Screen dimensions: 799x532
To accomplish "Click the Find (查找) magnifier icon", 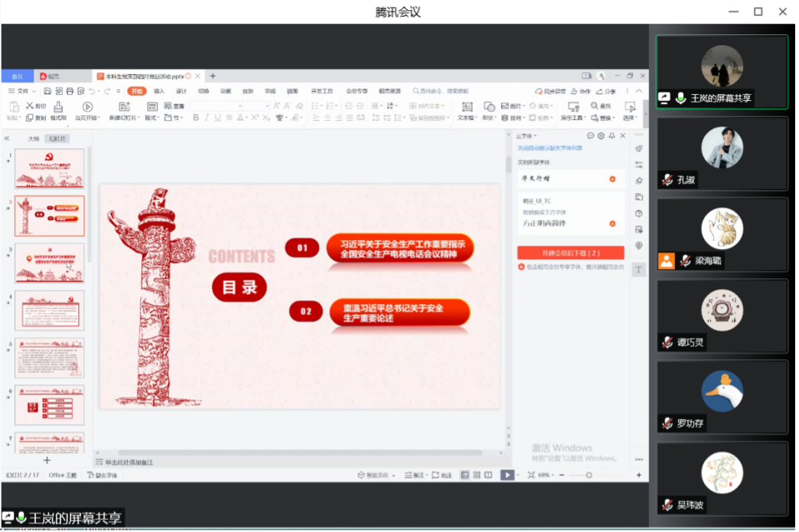I will tap(595, 106).
